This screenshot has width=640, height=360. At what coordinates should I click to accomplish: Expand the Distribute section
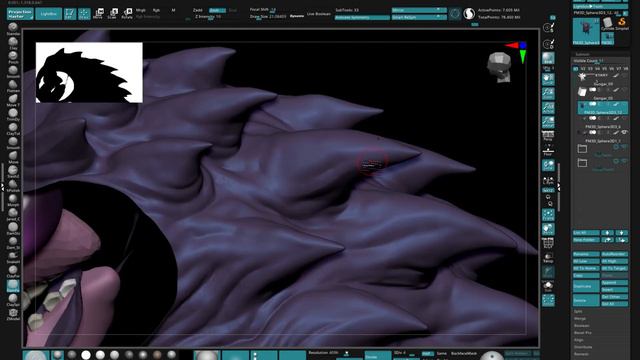pos(583,347)
